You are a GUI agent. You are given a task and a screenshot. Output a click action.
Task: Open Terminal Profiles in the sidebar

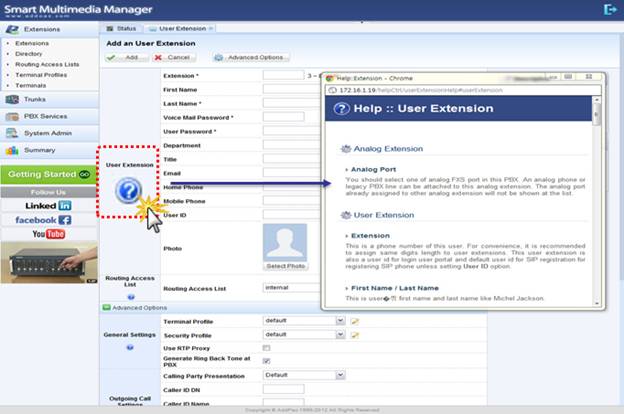click(41, 75)
